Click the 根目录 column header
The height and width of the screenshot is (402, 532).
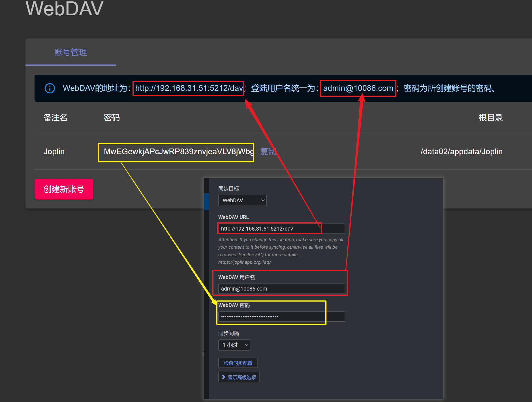(x=491, y=118)
